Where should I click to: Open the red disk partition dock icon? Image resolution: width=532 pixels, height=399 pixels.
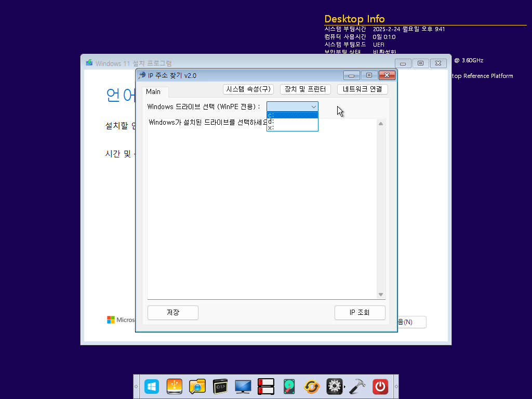pos(266,387)
